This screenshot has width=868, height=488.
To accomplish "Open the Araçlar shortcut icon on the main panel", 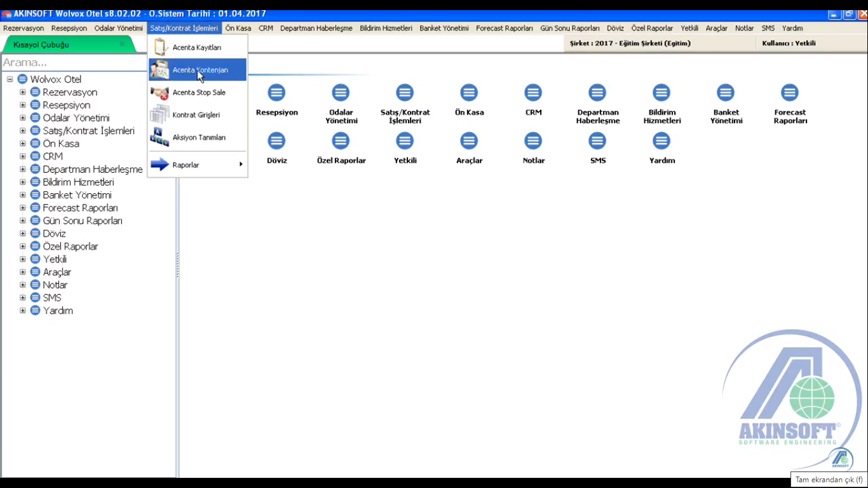I will click(x=469, y=141).
